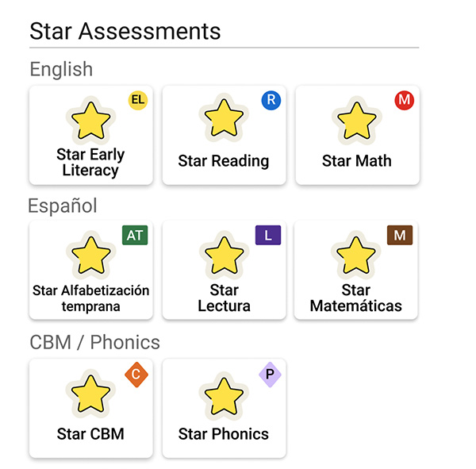Click the star icon above Star Math
The height and width of the screenshot is (469, 476).
coord(356,119)
